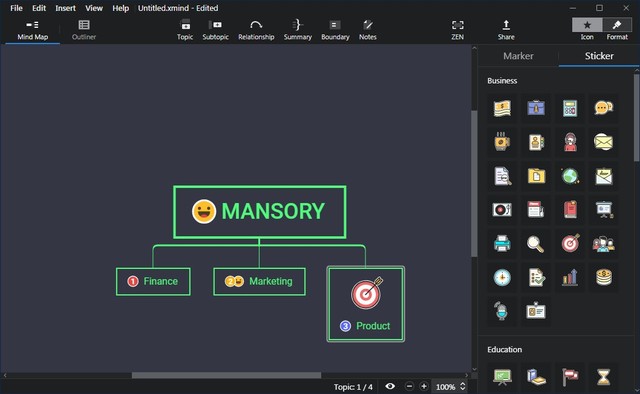
Task: Select the Finance topic box
Action: click(x=153, y=281)
